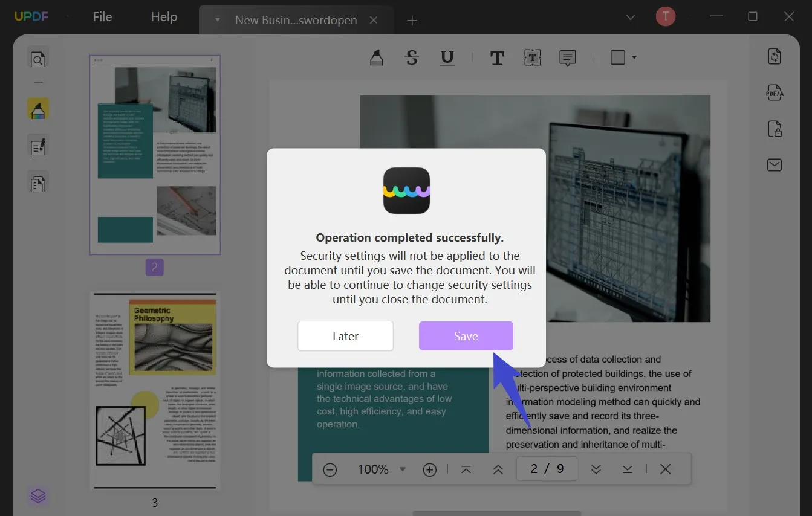Image resolution: width=812 pixels, height=516 pixels.
Task: Switch to the New Busin...swordopen tab
Action: coord(296,20)
